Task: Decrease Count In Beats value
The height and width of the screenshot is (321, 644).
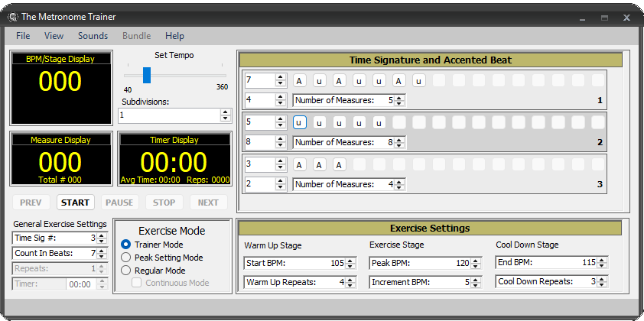Action: click(x=102, y=256)
